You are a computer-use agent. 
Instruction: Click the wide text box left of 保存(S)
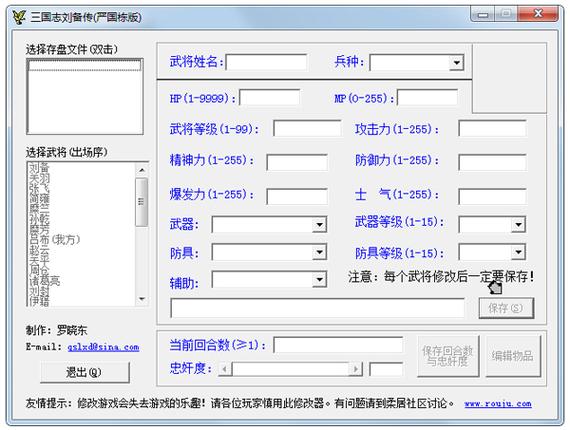(x=317, y=308)
